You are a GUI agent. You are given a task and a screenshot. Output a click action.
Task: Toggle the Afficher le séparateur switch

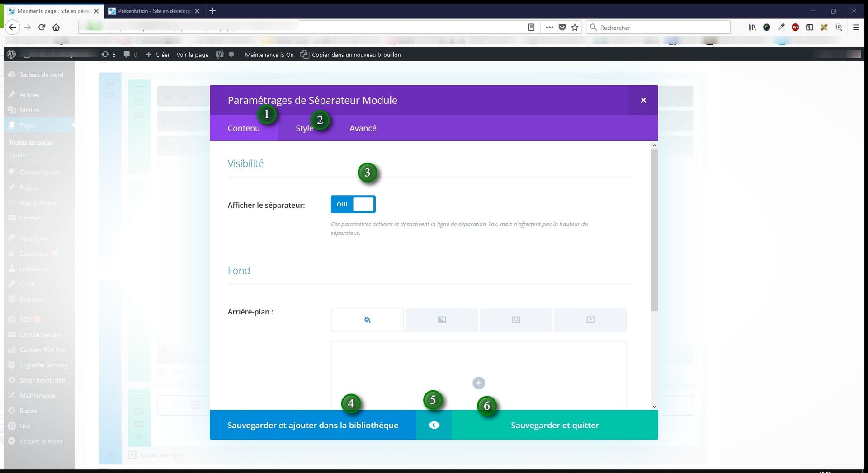353,204
